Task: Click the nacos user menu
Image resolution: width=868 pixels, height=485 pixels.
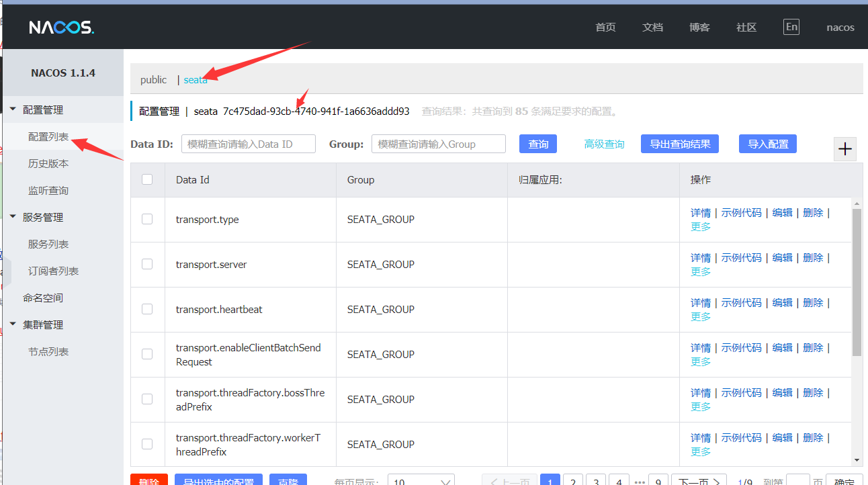Action: coord(840,28)
